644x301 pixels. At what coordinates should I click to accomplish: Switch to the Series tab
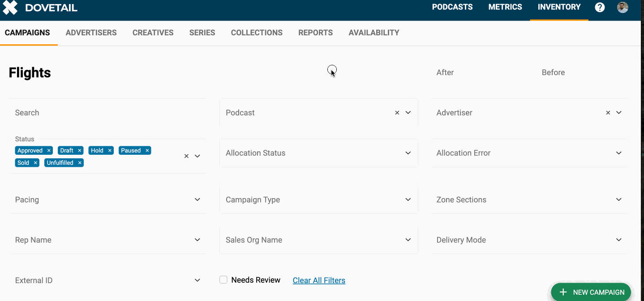tap(202, 33)
